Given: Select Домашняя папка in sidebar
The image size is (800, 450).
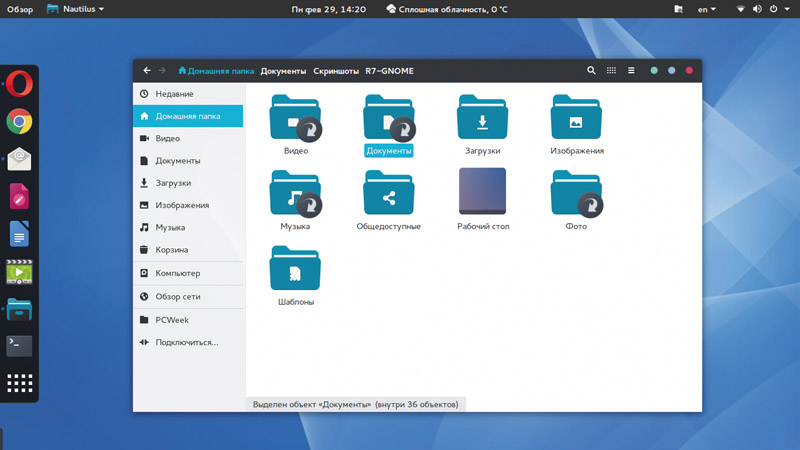Looking at the screenshot, I should click(188, 116).
